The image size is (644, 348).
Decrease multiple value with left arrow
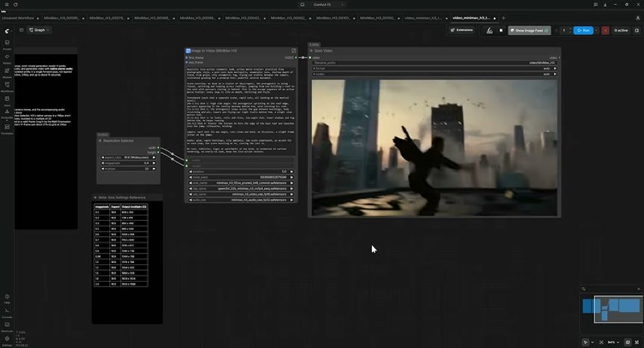pos(103,169)
